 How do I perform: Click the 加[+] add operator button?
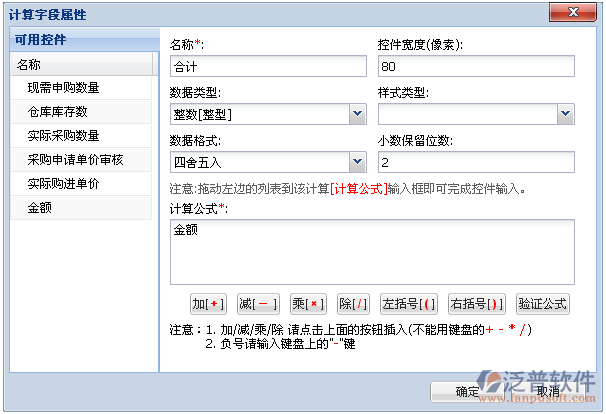point(209,304)
